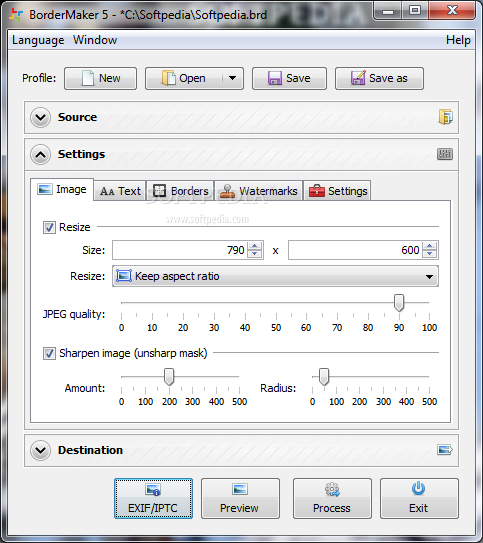
Task: Open the Help menu
Action: tap(458, 40)
